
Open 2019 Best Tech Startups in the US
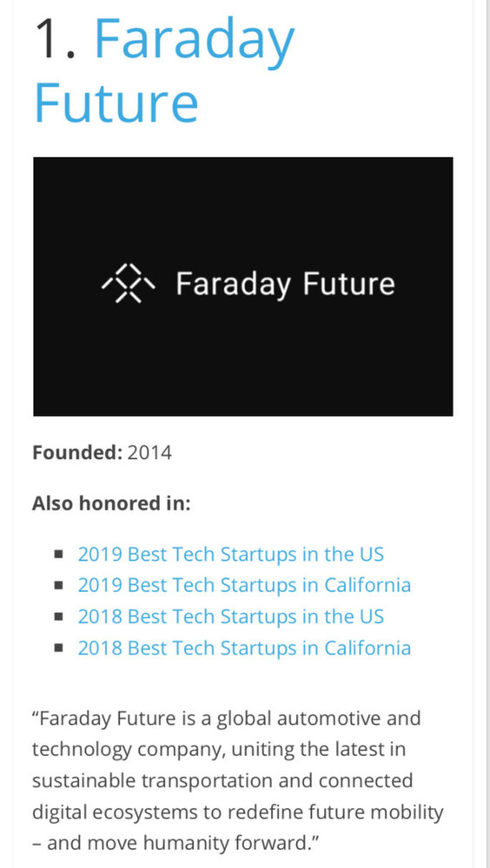pyautogui.click(x=230, y=554)
